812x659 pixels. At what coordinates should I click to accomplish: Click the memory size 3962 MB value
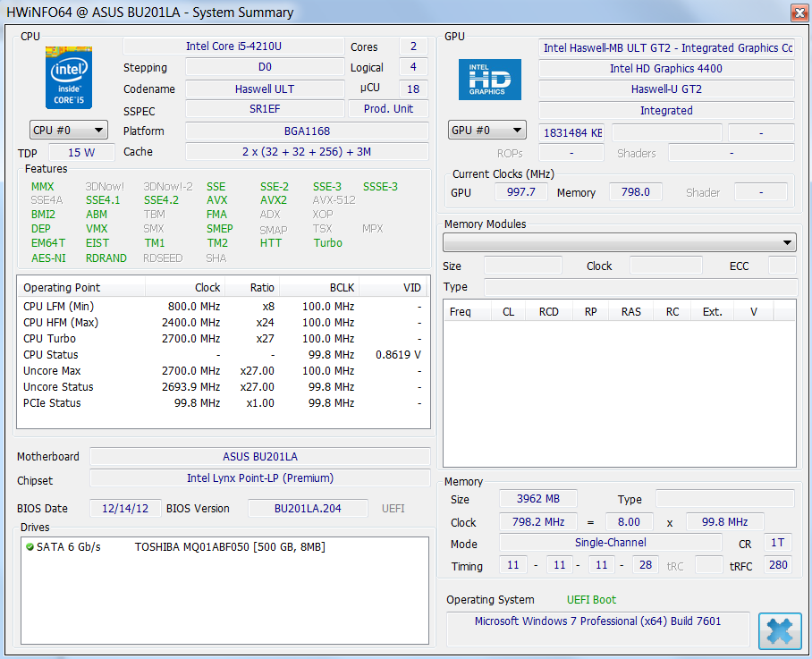(538, 499)
